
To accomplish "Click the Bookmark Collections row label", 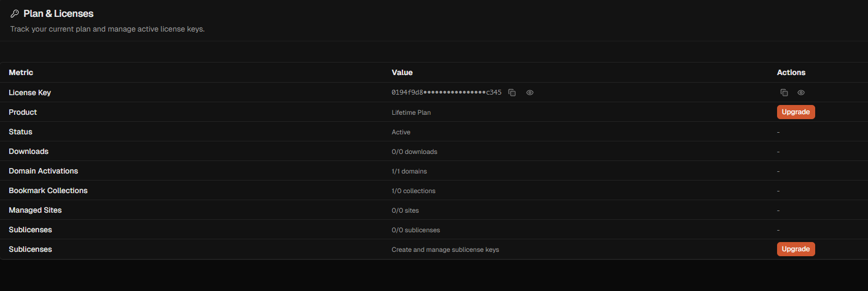I will [48, 190].
